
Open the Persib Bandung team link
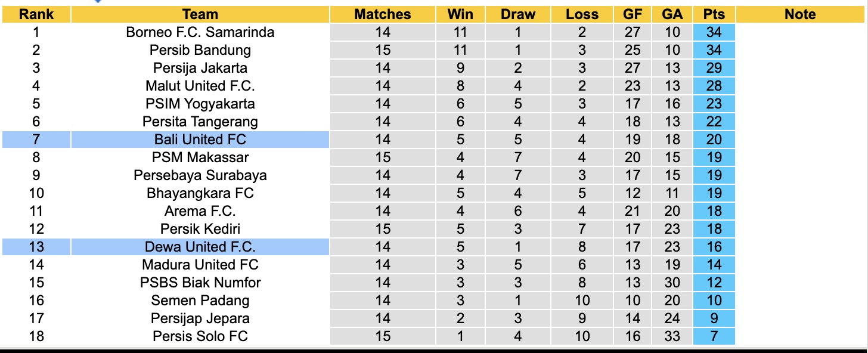point(200,50)
